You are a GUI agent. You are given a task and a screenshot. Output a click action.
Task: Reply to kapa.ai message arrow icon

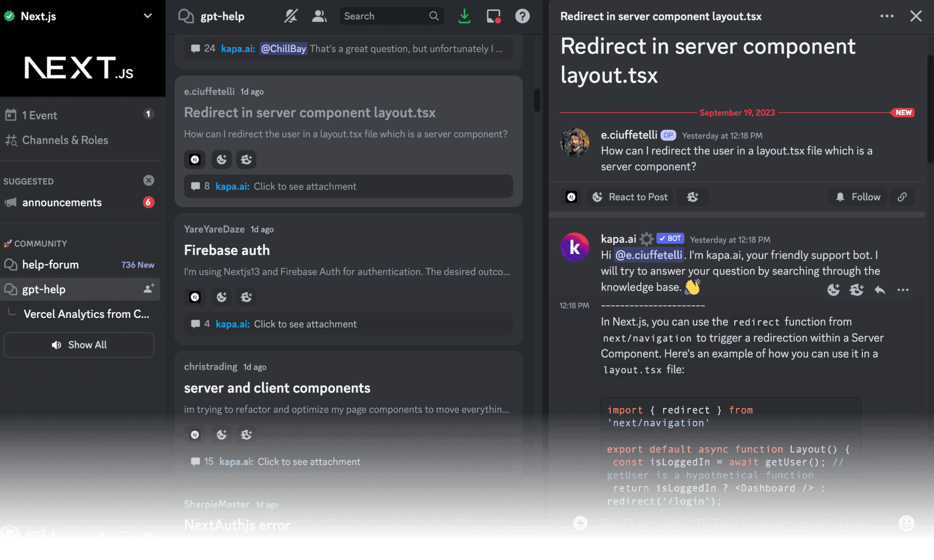tap(880, 290)
